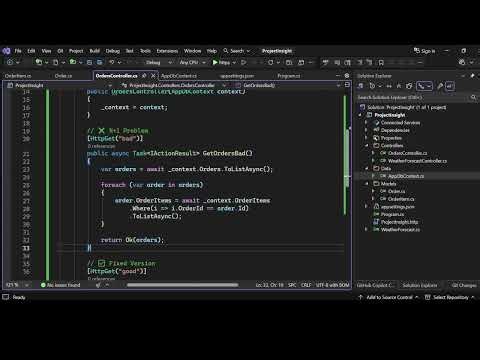Click the Save file toolbar icon
Viewport: 480px width, 360px height.
(x=90, y=62)
